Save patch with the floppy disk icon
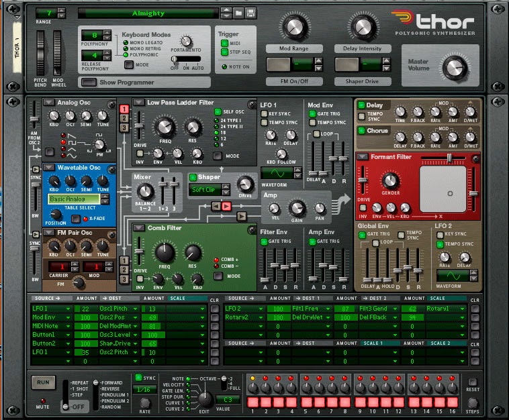The width and height of the screenshot is (509, 420). tap(250, 13)
